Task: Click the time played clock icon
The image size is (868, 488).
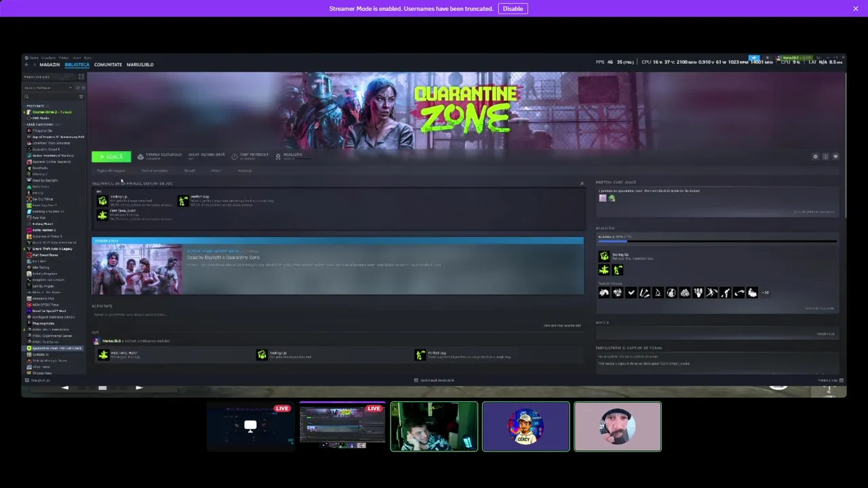Action: [x=235, y=157]
